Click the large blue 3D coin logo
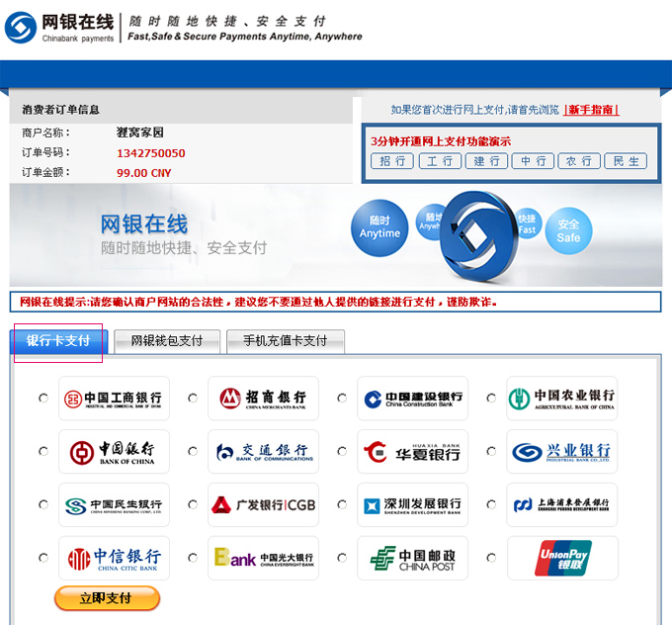This screenshot has height=625, width=672. coord(478,235)
